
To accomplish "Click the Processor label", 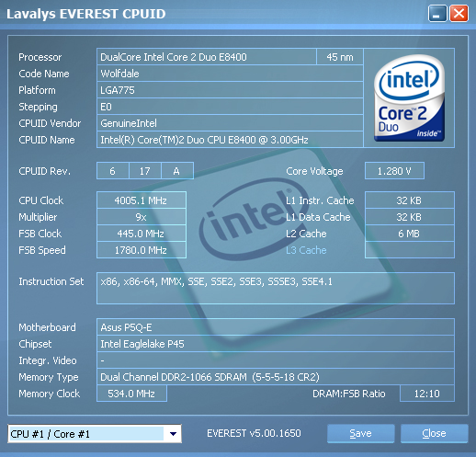I will (x=40, y=57).
